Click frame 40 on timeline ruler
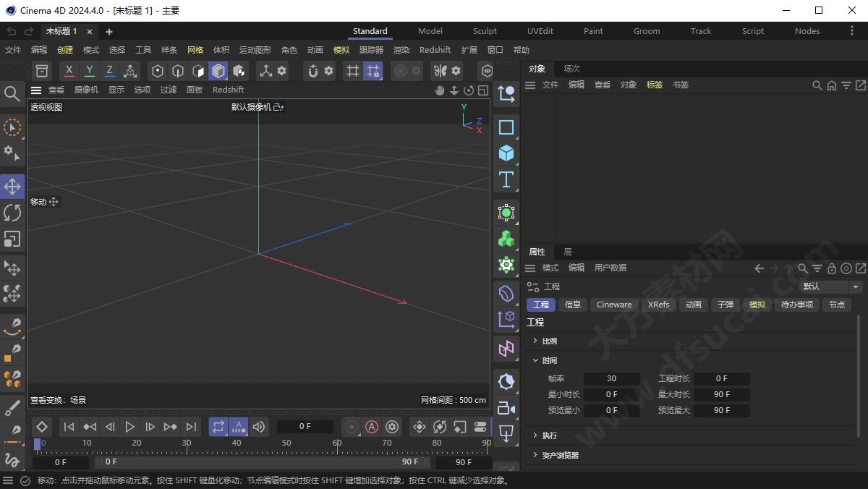Image resolution: width=868 pixels, height=489 pixels. (x=237, y=443)
